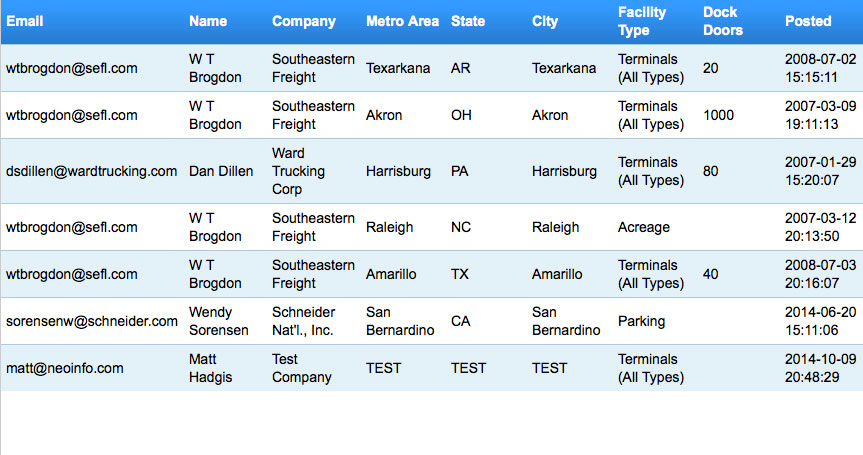This screenshot has width=863, height=455.
Task: Sort by Facility Type header
Action: (x=642, y=21)
